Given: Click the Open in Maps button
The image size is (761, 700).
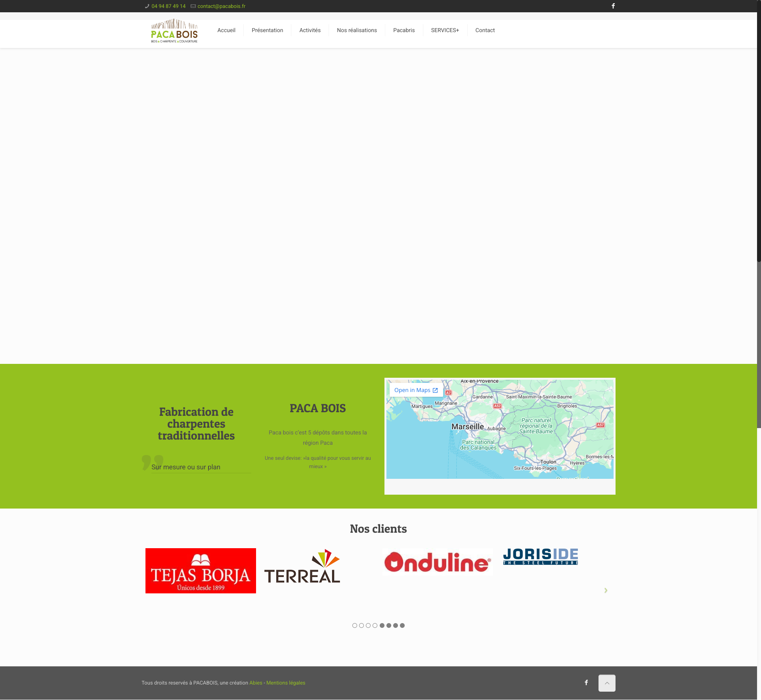Looking at the screenshot, I should 416,390.
